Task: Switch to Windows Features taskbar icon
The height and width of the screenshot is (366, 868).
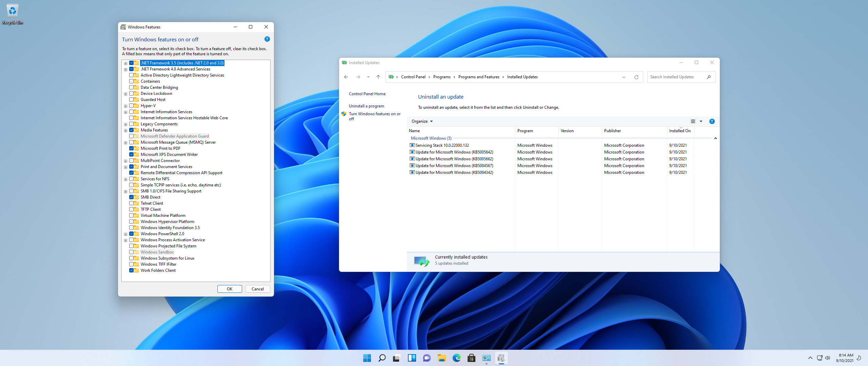Action: (501, 358)
